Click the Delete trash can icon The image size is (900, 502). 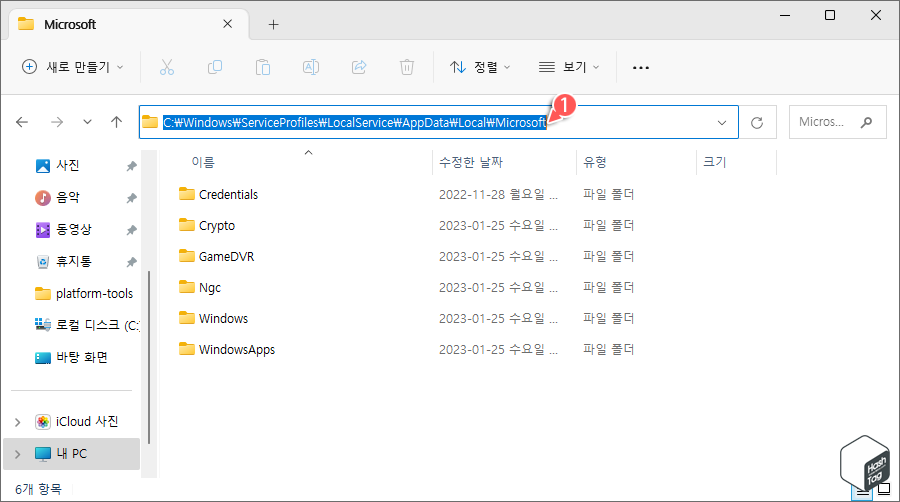coord(407,67)
